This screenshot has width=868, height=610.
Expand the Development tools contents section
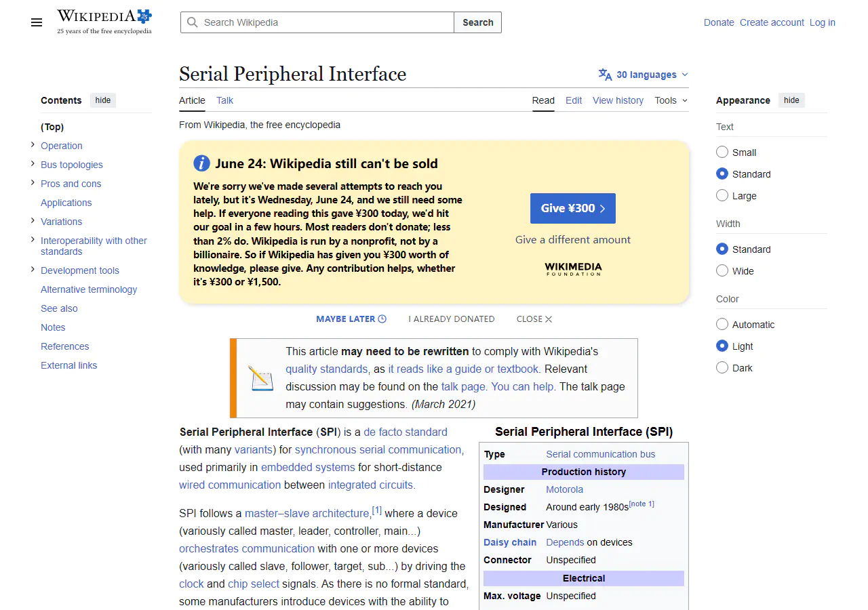point(33,270)
